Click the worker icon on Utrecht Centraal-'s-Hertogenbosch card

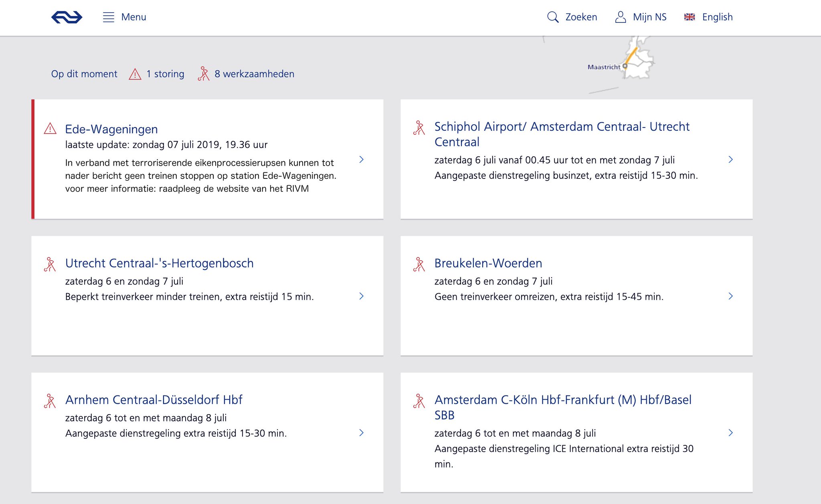(50, 265)
